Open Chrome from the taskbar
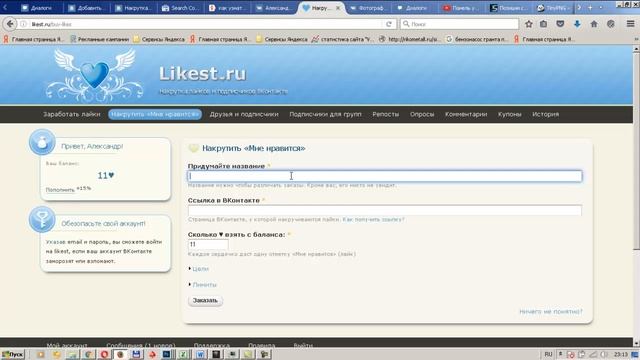This screenshot has width=640, height=360. coord(88,354)
